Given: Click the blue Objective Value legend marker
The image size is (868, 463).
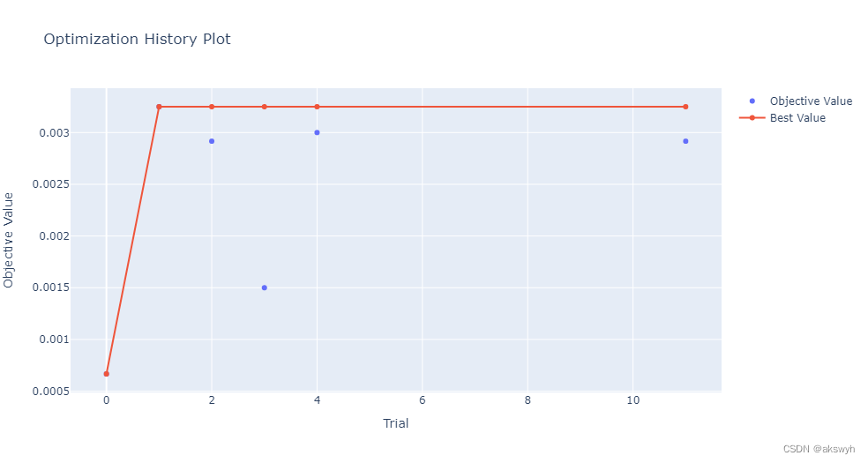Looking at the screenshot, I should [752, 101].
